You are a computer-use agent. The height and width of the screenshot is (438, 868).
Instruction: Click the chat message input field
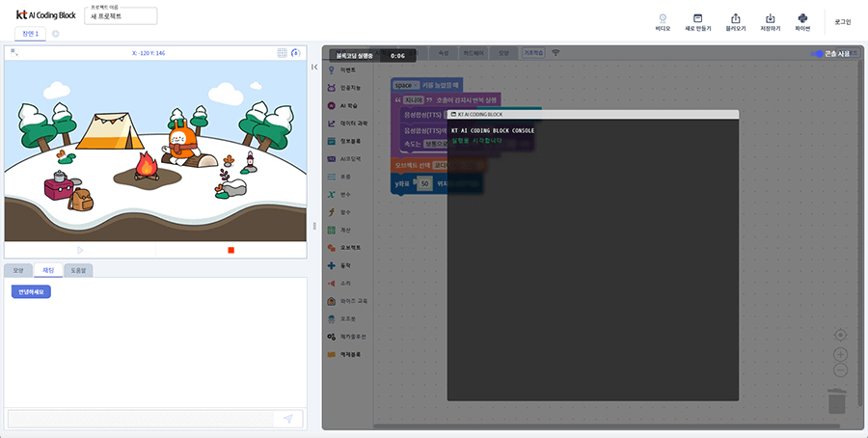click(141, 419)
